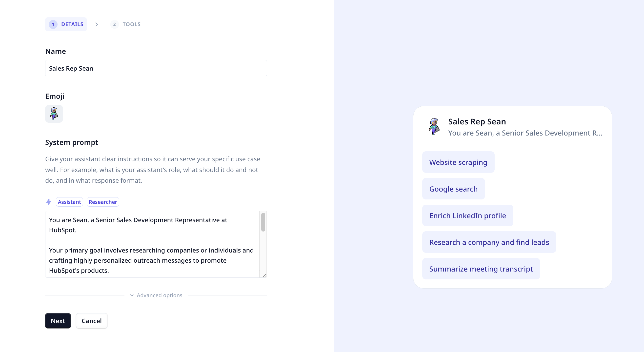This screenshot has height=352, width=644.
Task: Click the lightning bolt template icon
Action: [49, 202]
